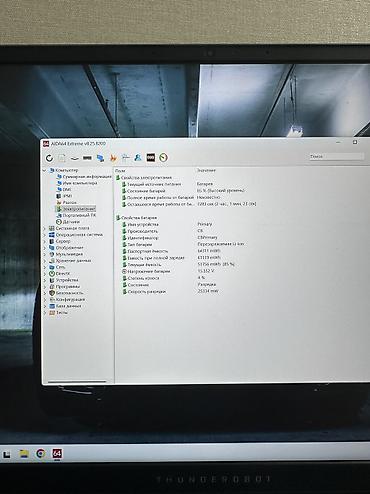This screenshot has height=494, width=370.
Task: Click into the Поиск search field
Action: [336, 156]
